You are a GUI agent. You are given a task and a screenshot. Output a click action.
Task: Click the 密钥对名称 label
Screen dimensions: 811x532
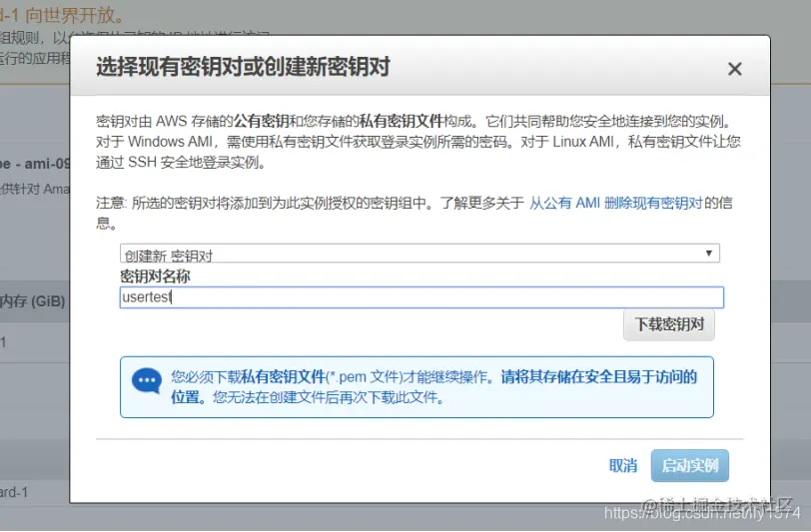pos(155,276)
